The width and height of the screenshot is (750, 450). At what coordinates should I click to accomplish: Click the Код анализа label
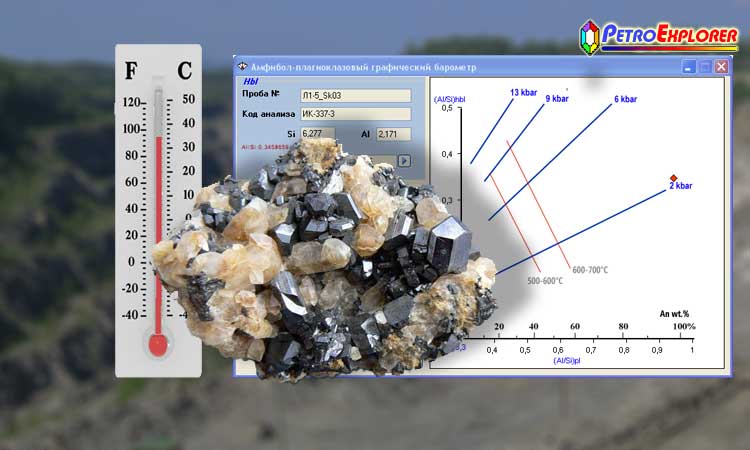click(x=268, y=114)
